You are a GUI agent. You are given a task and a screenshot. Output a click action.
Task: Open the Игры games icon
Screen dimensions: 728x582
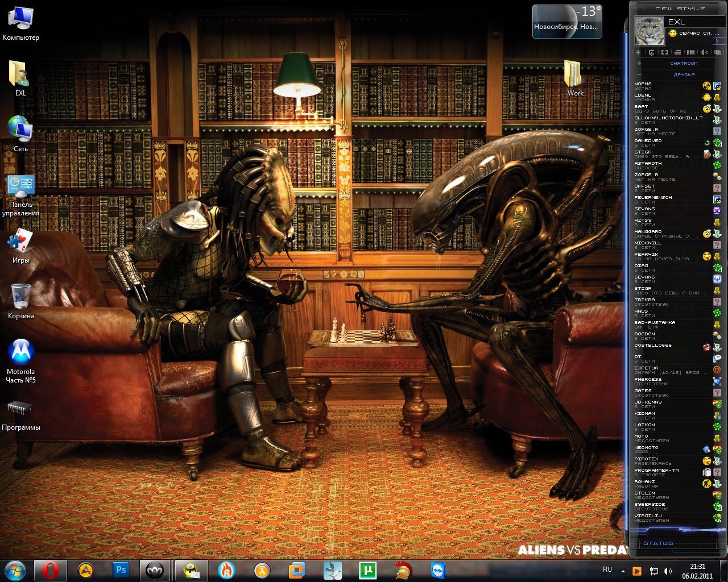point(21,246)
